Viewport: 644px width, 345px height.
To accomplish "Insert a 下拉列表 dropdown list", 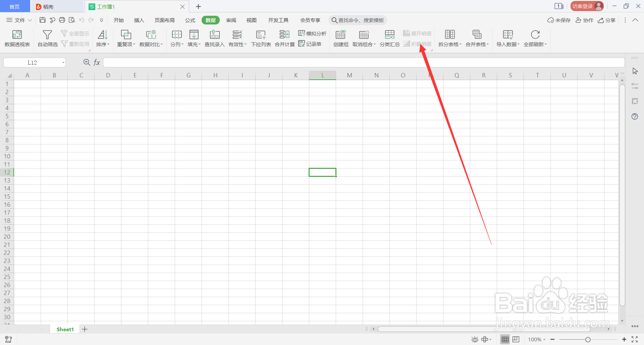I will (261, 39).
